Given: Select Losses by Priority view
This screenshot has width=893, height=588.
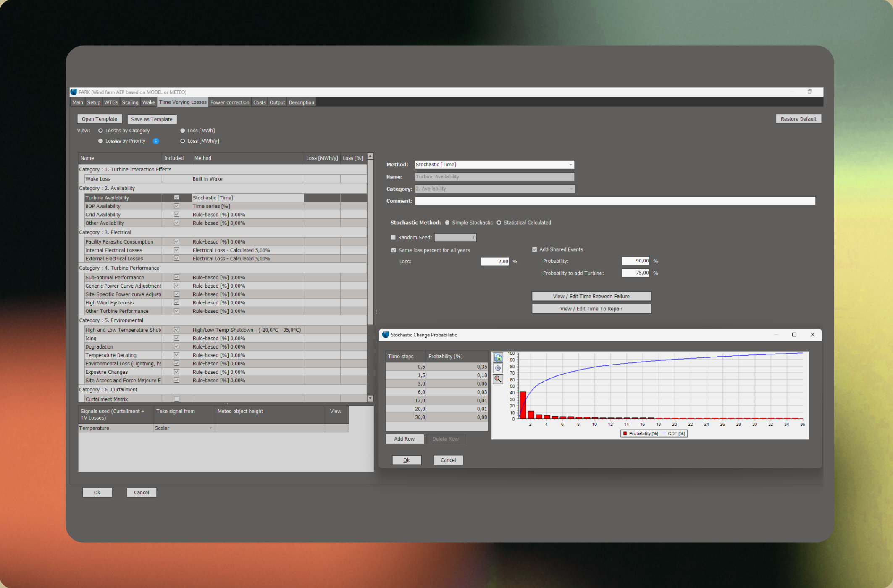Looking at the screenshot, I should click(100, 141).
